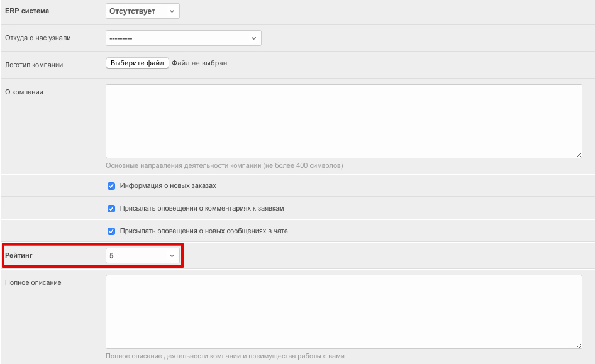Expand the Откуда о нас узнали dropdown
This screenshot has width=595, height=364.
(183, 38)
